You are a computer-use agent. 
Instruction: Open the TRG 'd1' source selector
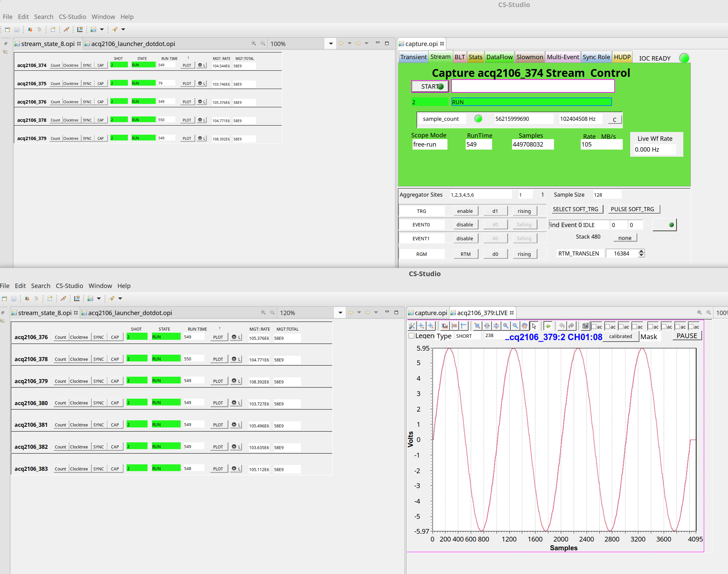pyautogui.click(x=495, y=211)
